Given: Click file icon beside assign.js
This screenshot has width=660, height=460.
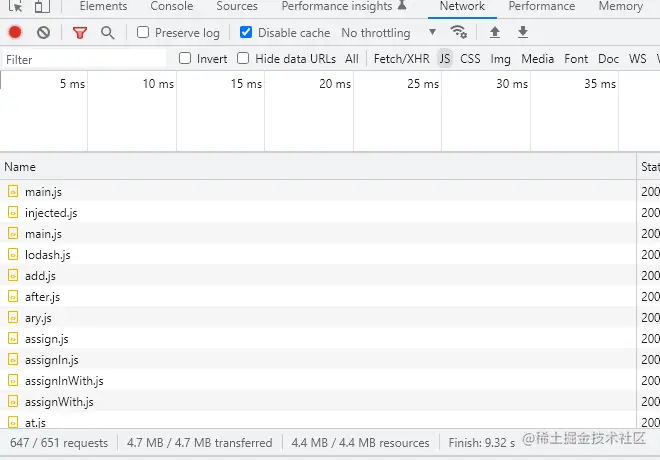Looking at the screenshot, I should [x=13, y=338].
